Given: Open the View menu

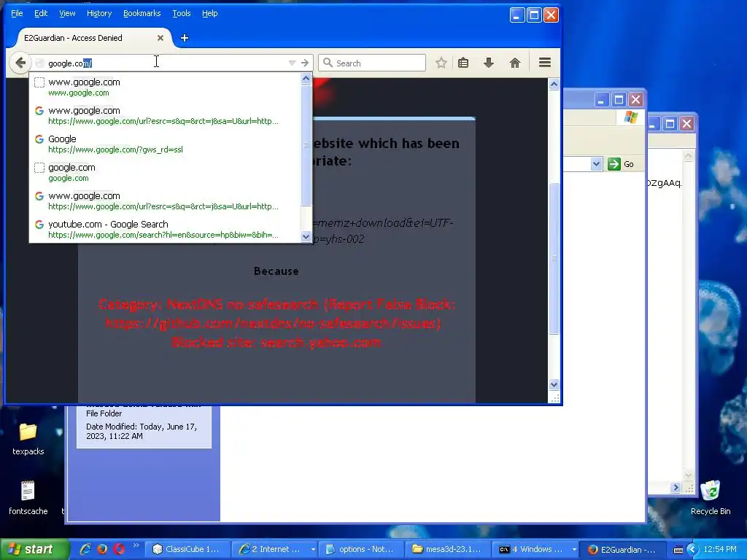Looking at the screenshot, I should tap(67, 13).
